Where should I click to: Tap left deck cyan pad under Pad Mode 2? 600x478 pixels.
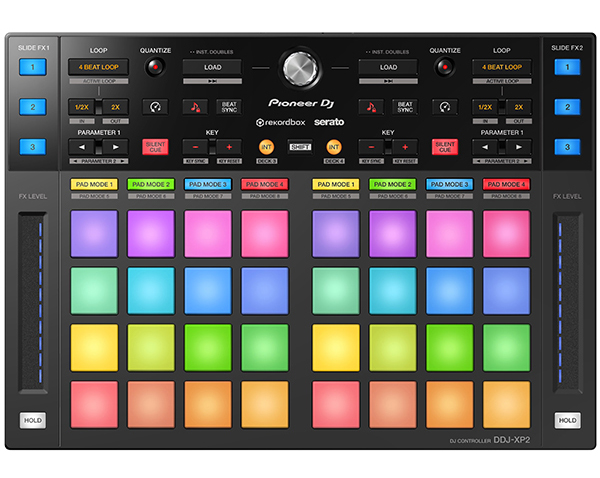coord(151,290)
